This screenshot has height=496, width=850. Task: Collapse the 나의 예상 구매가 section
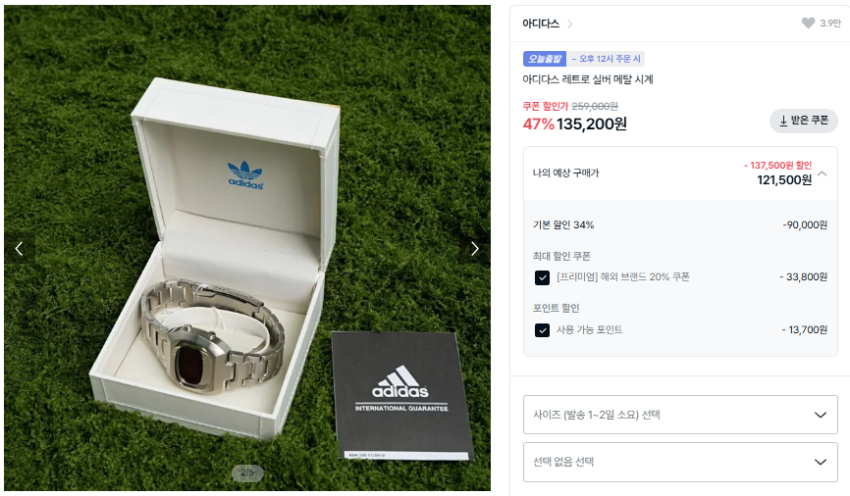(x=822, y=173)
